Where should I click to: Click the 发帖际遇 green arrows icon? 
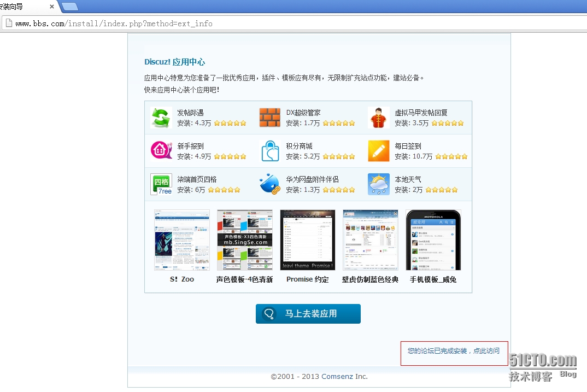161,118
